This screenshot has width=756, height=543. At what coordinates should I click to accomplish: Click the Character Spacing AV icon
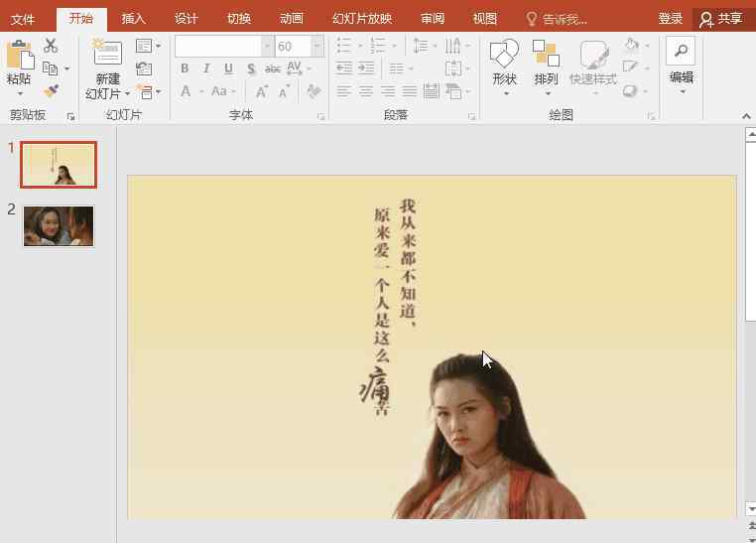294,68
